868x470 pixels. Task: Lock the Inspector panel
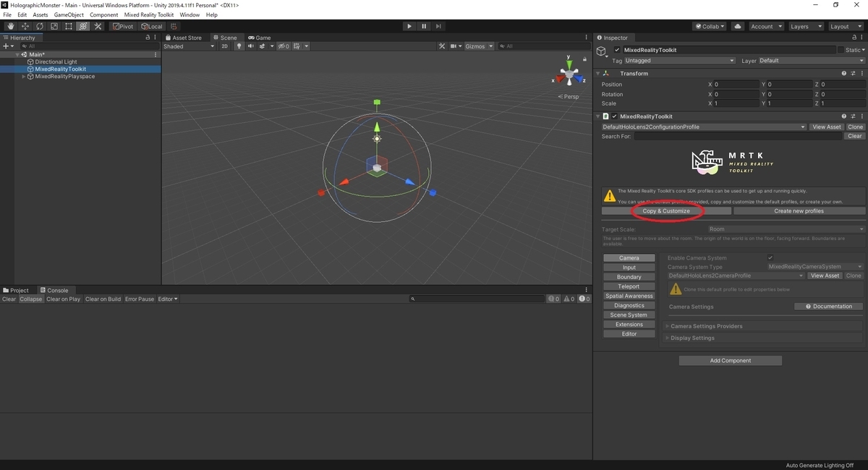[x=855, y=38]
